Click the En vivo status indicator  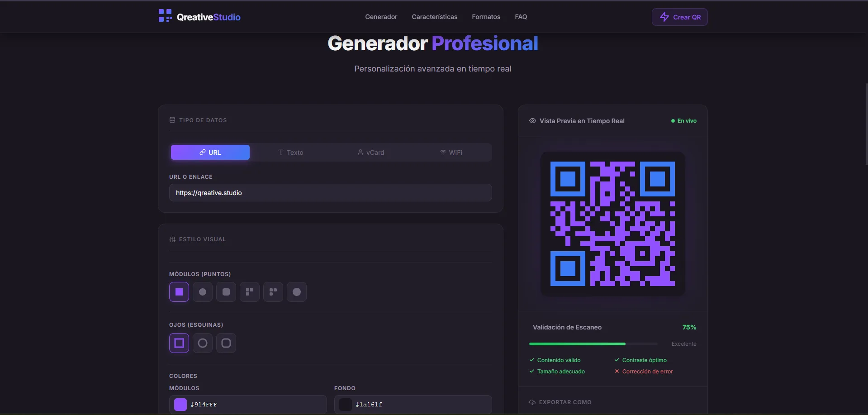pyautogui.click(x=684, y=121)
